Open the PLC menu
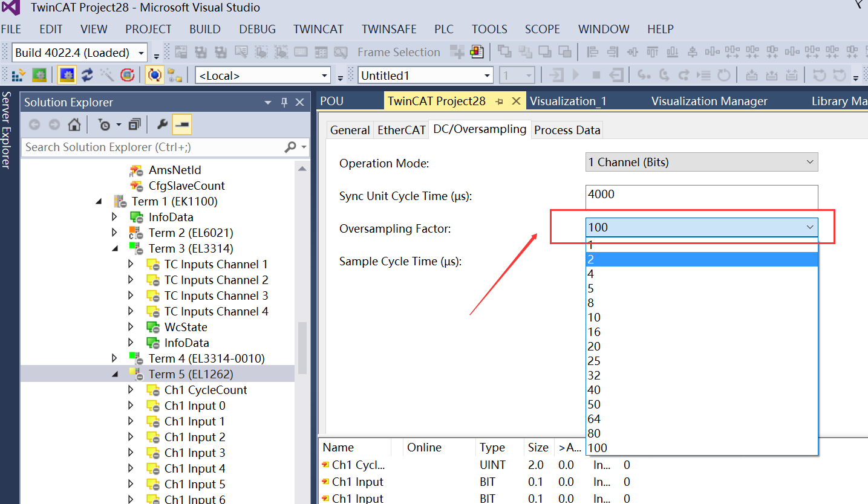Viewport: 868px width, 504px height. pos(443,29)
